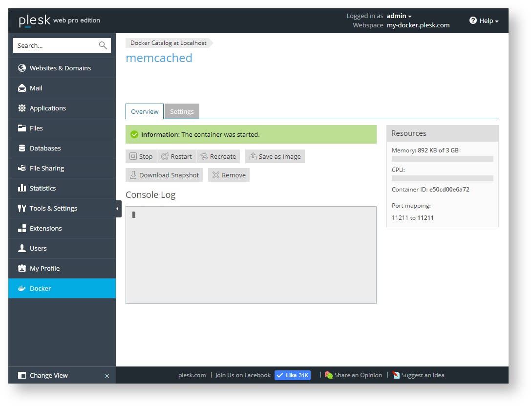Screen dimensions: 532x407
Task: Click the Mail envelope icon
Action: (21, 88)
